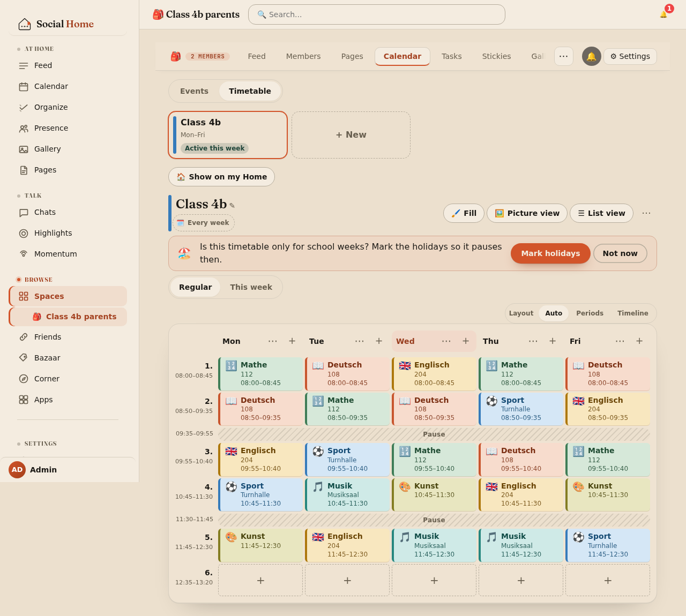Switch to the Tasks tab
This screenshot has height=616, width=686.
pyautogui.click(x=452, y=56)
